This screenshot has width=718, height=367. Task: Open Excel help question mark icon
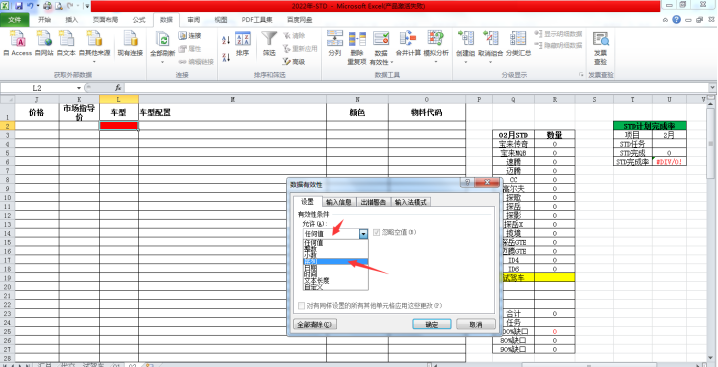676,20
